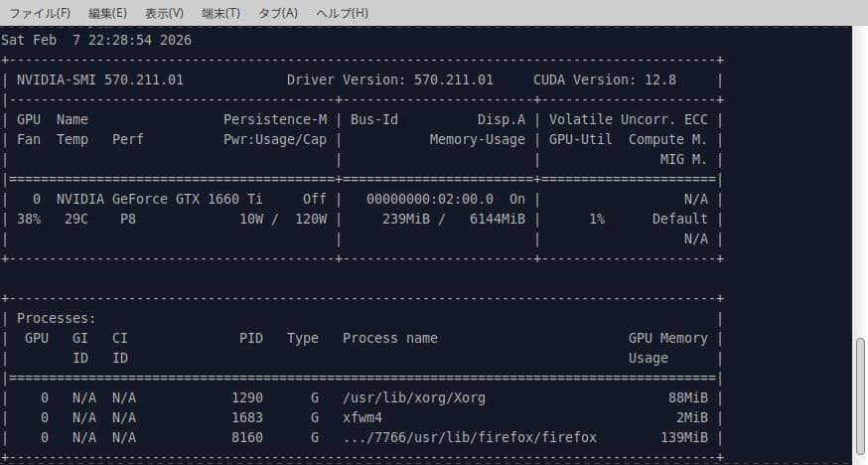The height and width of the screenshot is (465, 868).
Task: Click the '/usr/lib/xorg/Xorg' process name
Action: [414, 398]
